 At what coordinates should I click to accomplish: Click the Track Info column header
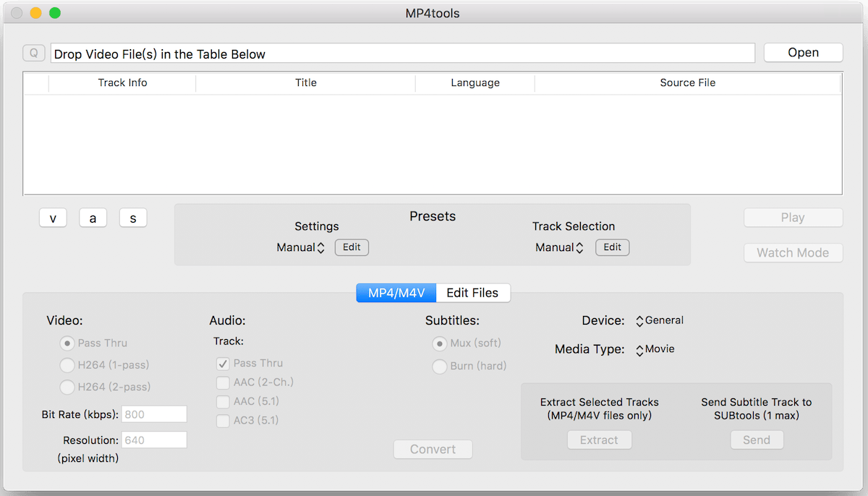[122, 83]
